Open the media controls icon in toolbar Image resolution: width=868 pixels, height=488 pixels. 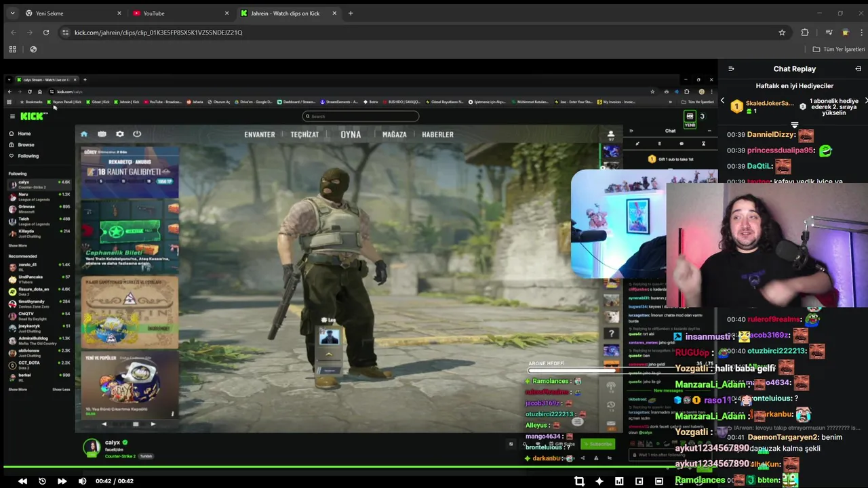click(x=829, y=32)
